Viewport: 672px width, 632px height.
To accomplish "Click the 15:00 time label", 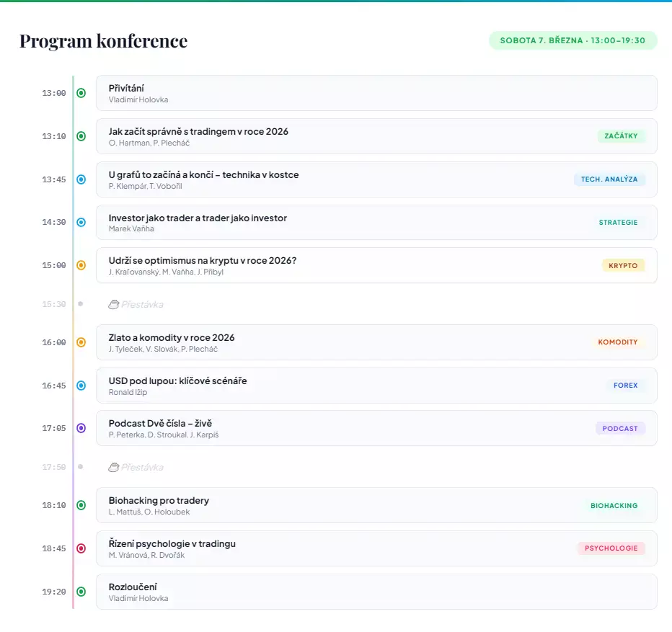I will pyautogui.click(x=54, y=266).
